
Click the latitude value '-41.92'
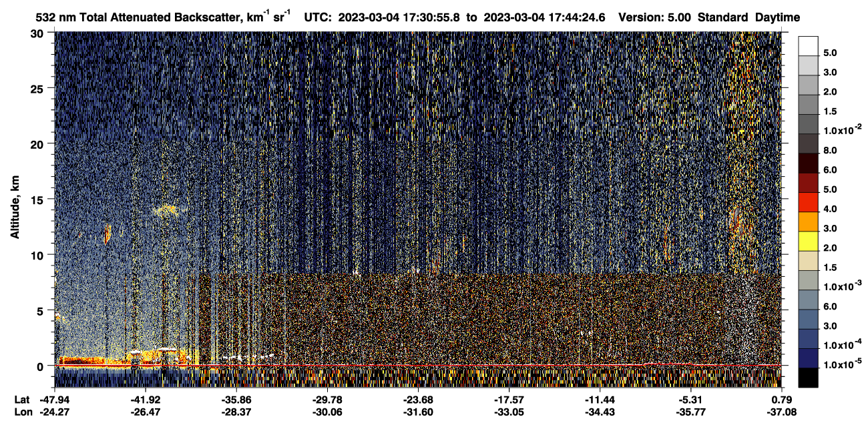coord(145,400)
